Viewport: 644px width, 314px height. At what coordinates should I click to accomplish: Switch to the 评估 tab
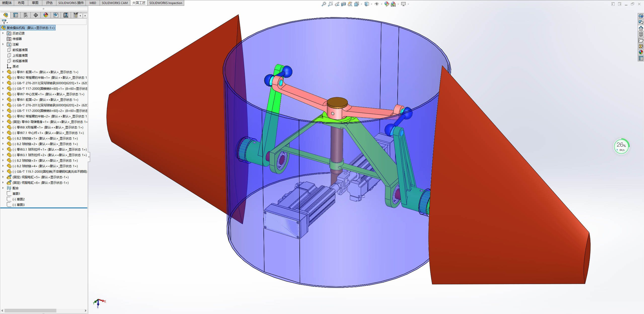click(49, 3)
